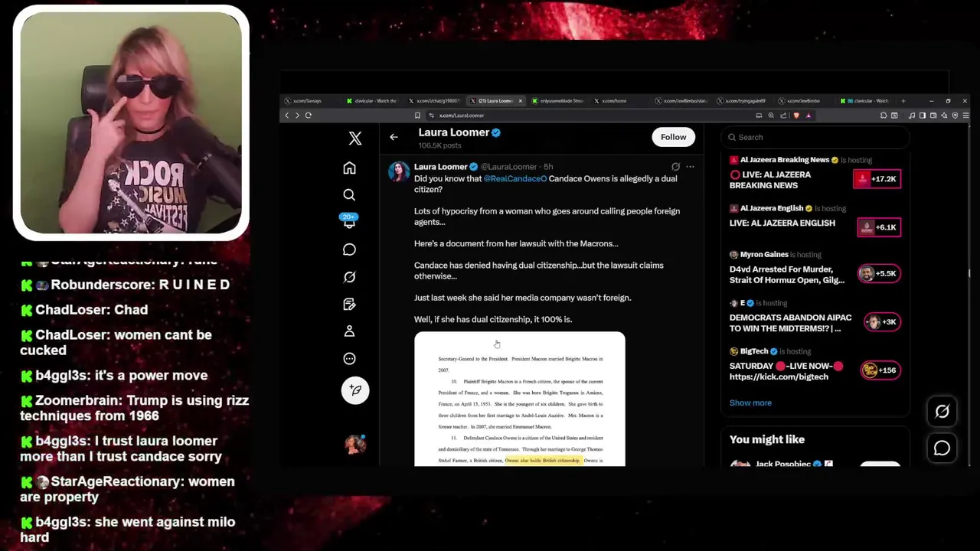
Task: Click Show more under live broadcasts
Action: tap(750, 403)
